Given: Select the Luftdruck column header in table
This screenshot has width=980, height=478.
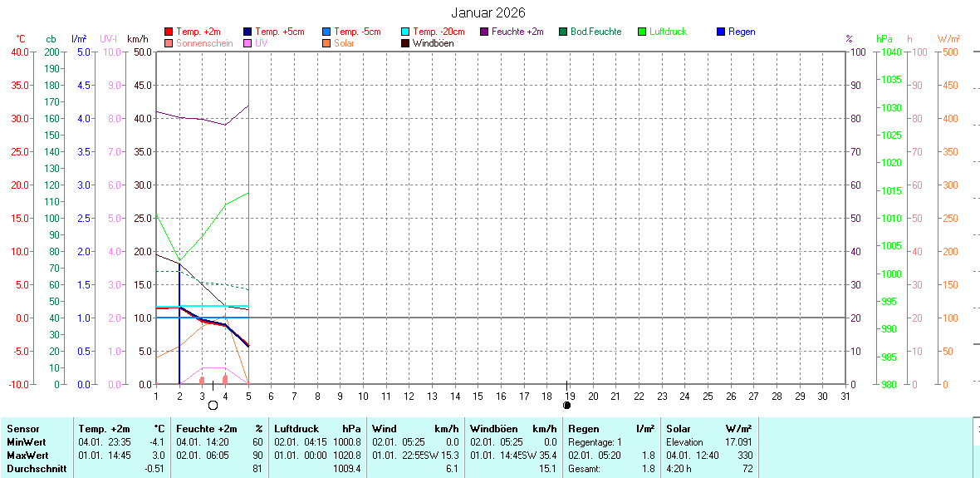Looking at the screenshot, I should (296, 429).
